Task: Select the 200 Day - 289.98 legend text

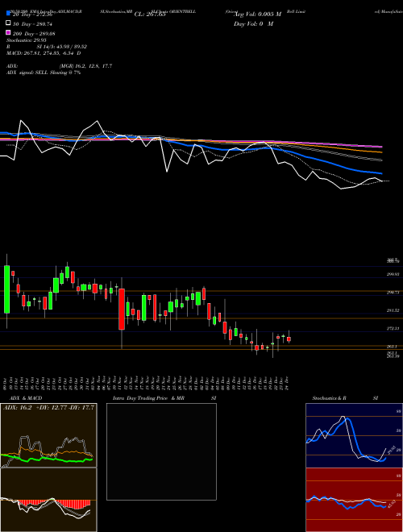Action: [x=34, y=34]
